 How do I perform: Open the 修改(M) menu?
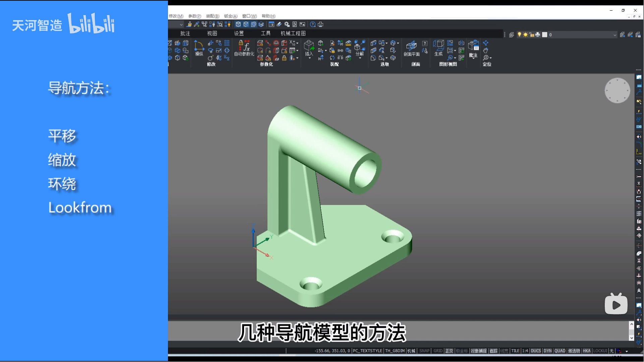point(176,16)
